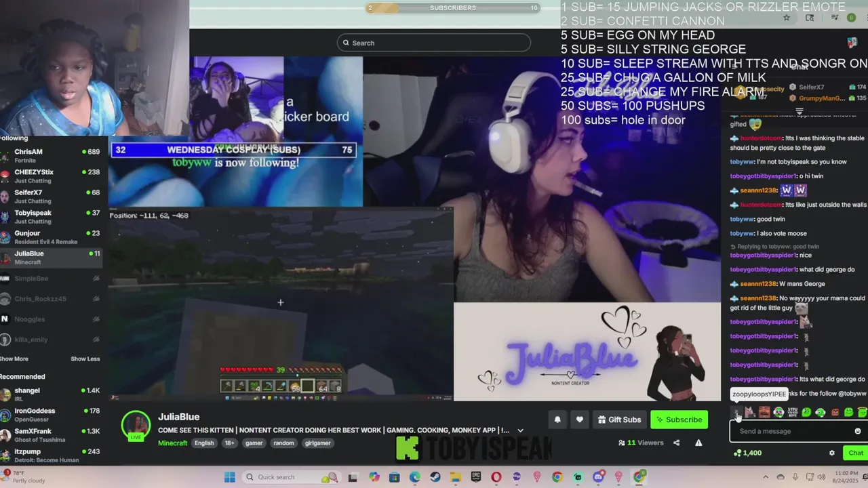Viewport: 868px width, 488px height.
Task: Click the gamer tag
Action: [254, 443]
